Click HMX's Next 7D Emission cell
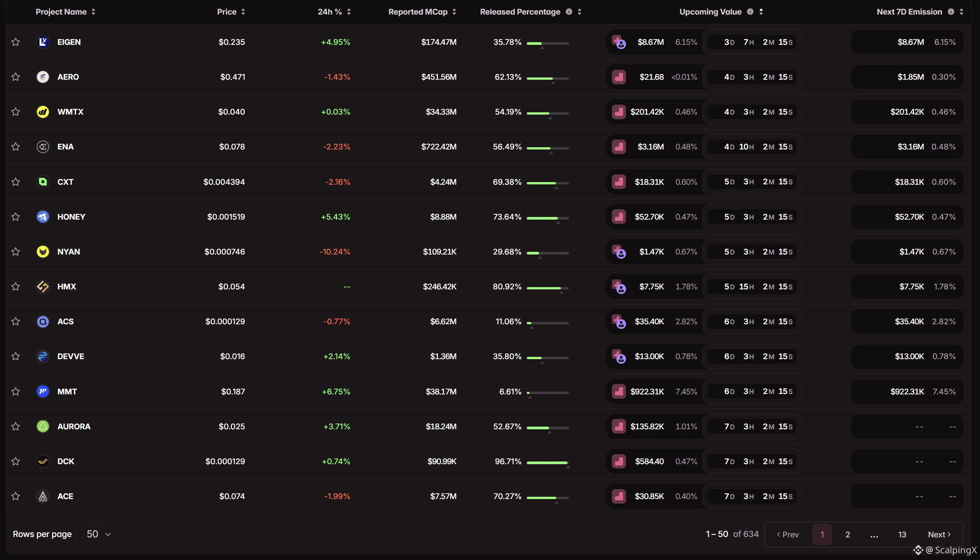The height and width of the screenshot is (560, 980). (907, 287)
